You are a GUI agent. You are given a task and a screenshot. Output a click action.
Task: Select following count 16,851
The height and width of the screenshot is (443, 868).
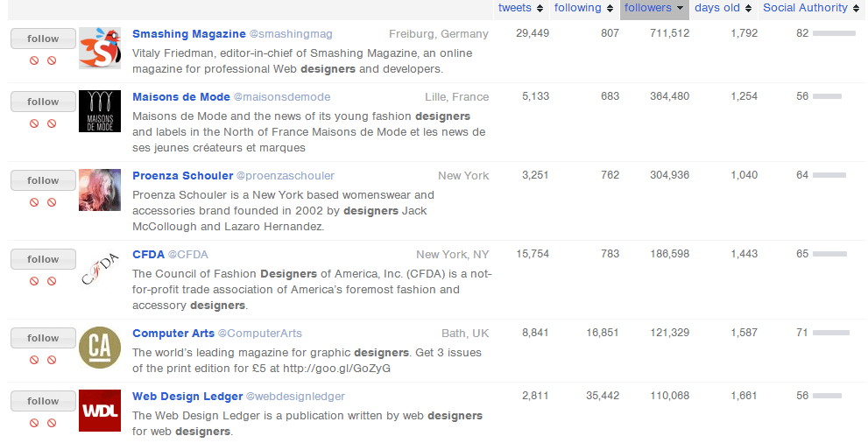pyautogui.click(x=603, y=333)
